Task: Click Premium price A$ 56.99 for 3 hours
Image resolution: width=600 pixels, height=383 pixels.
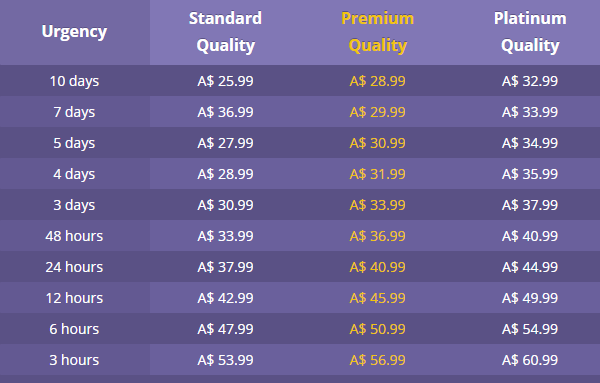Action: click(378, 360)
